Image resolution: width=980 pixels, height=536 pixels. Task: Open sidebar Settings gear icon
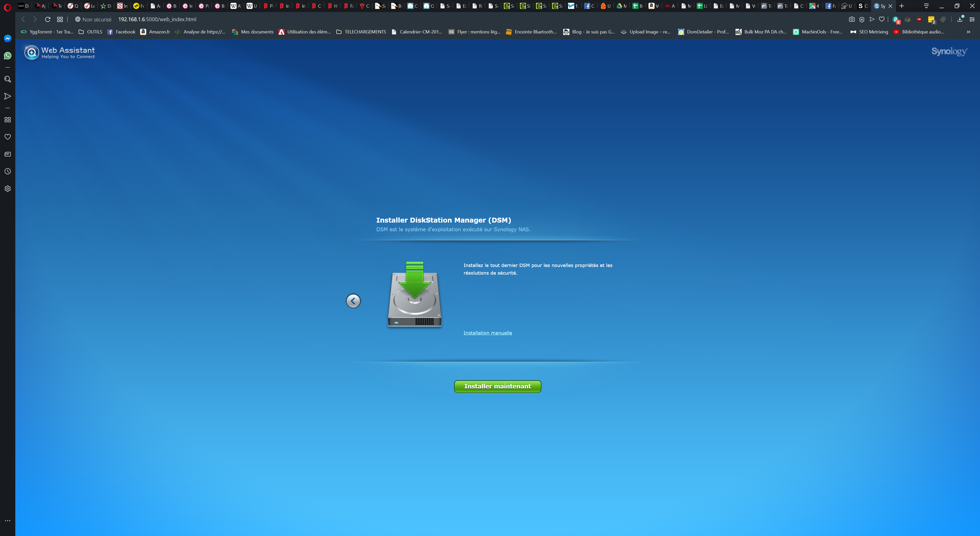tap(8, 189)
